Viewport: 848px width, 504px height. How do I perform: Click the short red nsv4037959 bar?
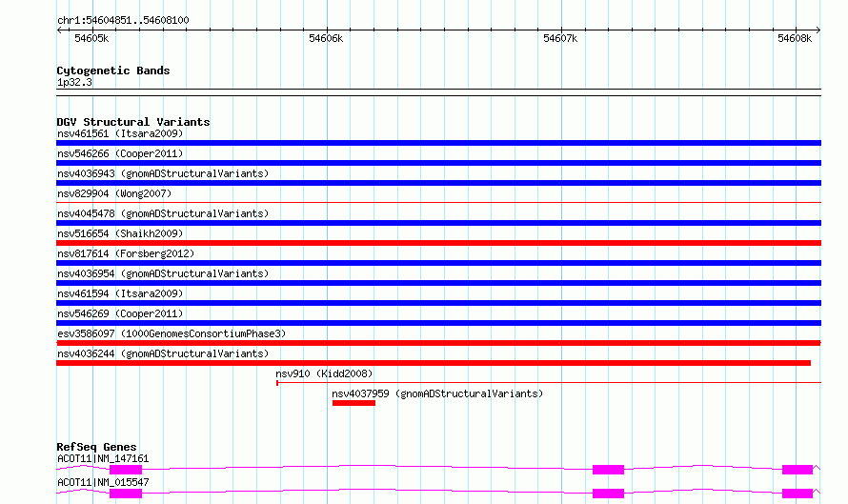tap(353, 403)
